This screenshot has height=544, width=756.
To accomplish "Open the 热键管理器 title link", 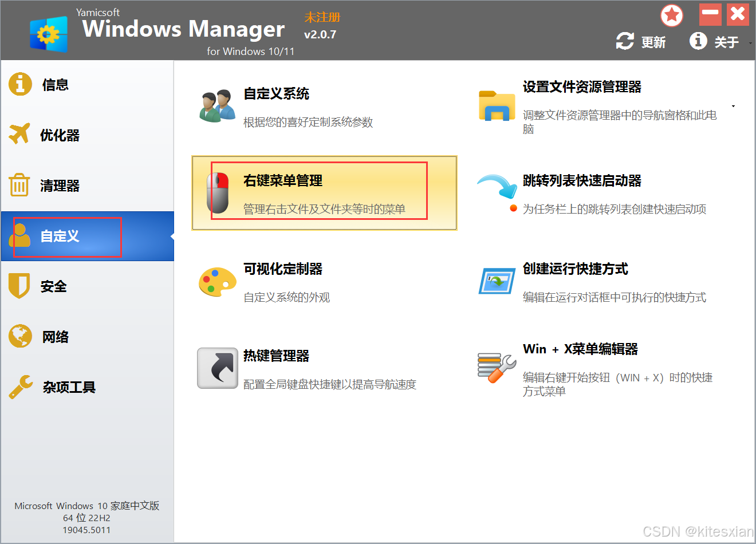I will pos(276,356).
